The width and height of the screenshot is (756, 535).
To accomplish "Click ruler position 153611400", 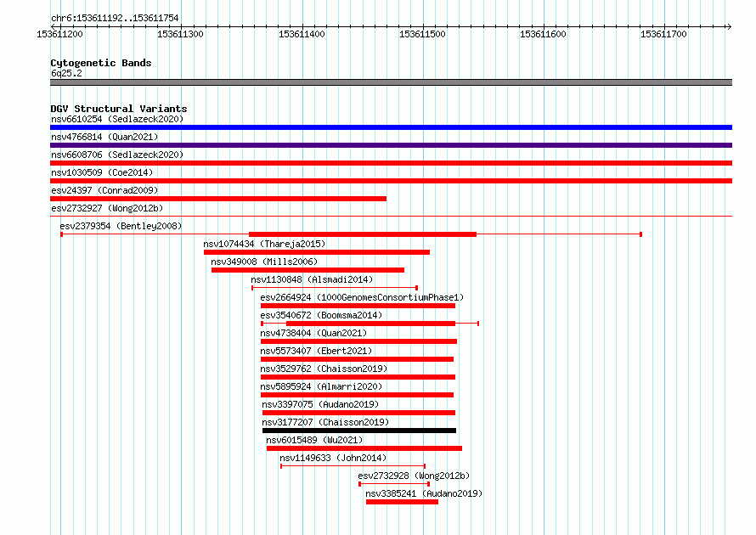I will coord(302,34).
